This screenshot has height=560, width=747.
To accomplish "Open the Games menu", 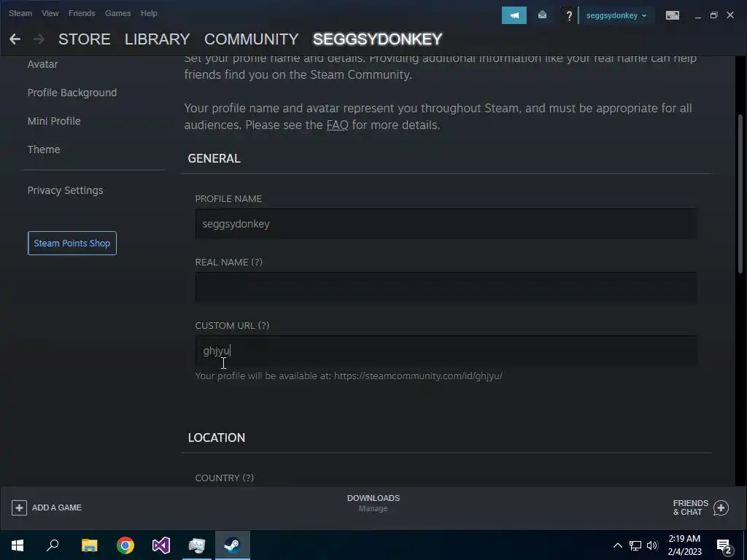I will tap(117, 13).
